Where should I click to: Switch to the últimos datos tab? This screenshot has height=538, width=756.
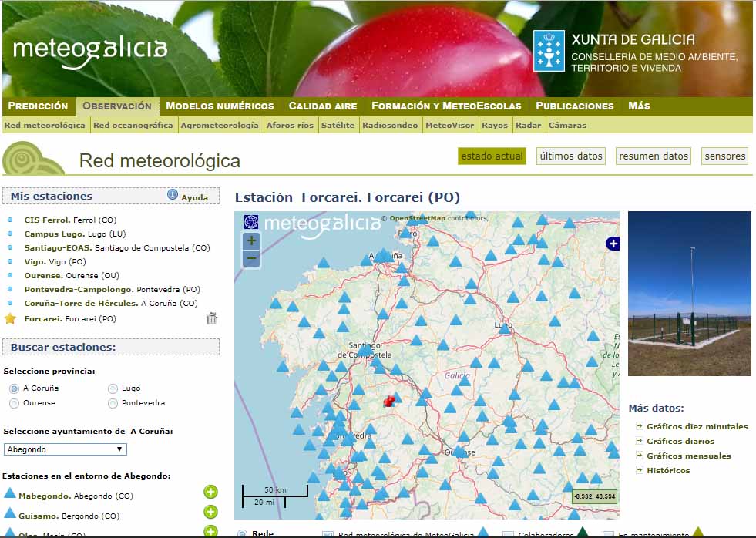pyautogui.click(x=571, y=156)
